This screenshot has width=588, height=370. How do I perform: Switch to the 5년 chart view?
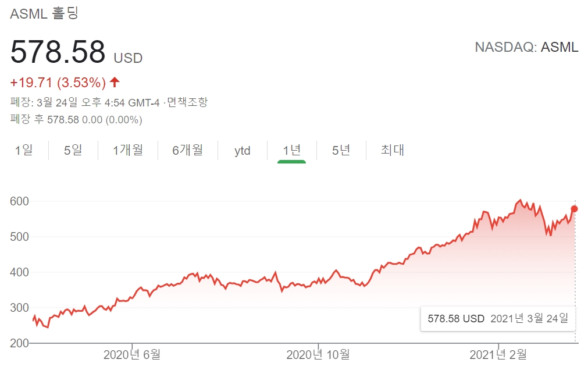[341, 150]
